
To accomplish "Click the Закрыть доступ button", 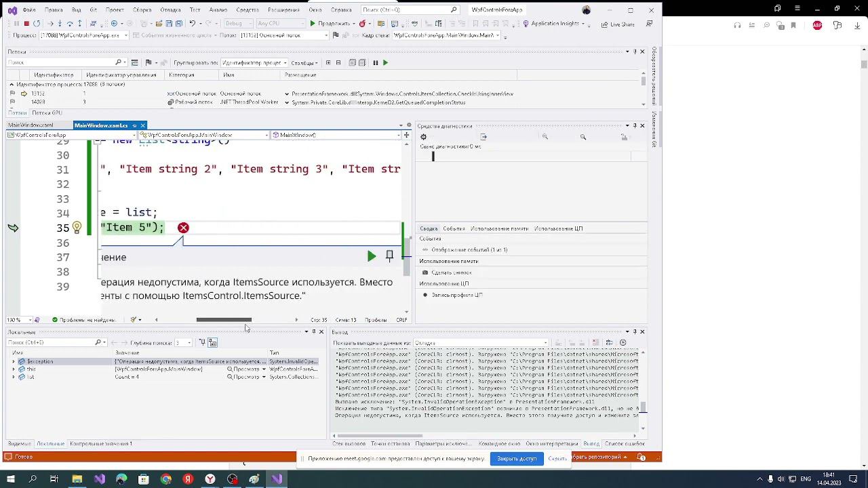I will pyautogui.click(x=517, y=459).
